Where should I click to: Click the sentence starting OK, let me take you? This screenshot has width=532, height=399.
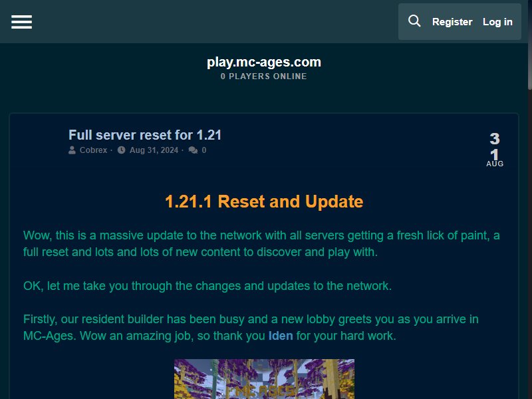click(207, 286)
